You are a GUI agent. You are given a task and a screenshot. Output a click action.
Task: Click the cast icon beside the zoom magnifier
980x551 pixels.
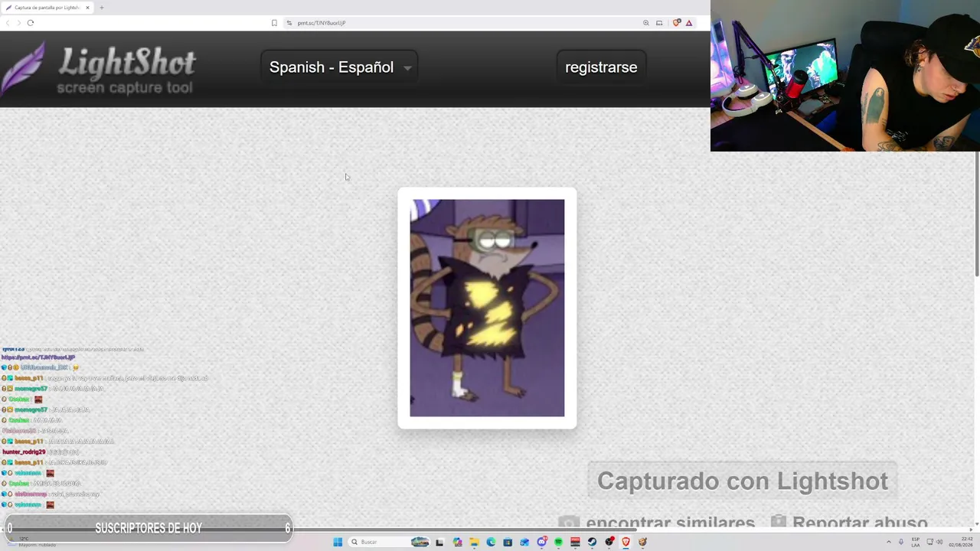(x=659, y=23)
